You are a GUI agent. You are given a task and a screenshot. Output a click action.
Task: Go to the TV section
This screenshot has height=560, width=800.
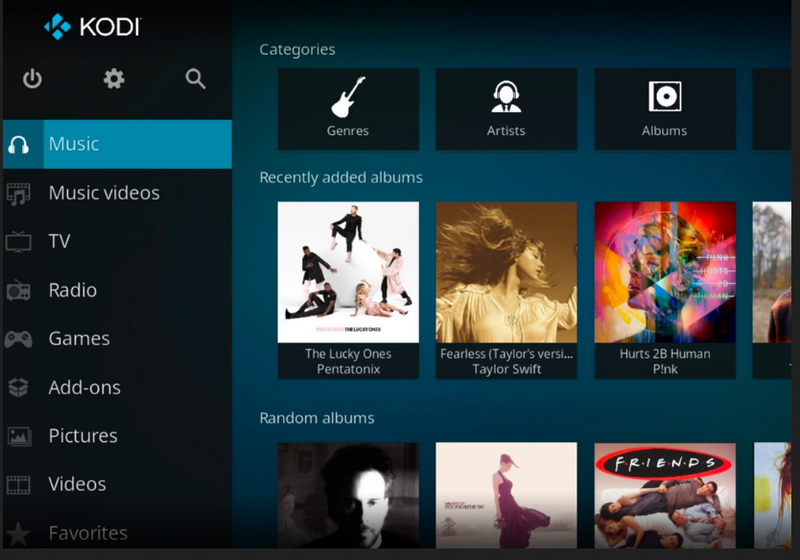coord(117,241)
